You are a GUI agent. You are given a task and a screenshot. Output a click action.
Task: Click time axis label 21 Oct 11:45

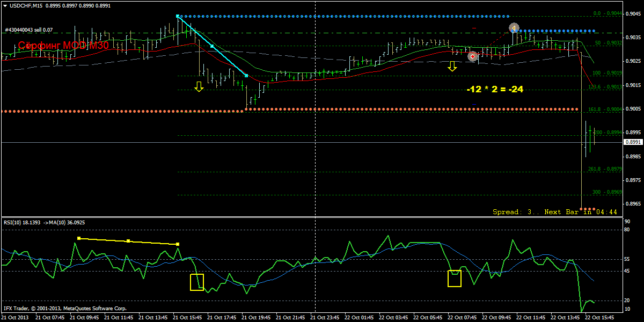click(x=120, y=318)
